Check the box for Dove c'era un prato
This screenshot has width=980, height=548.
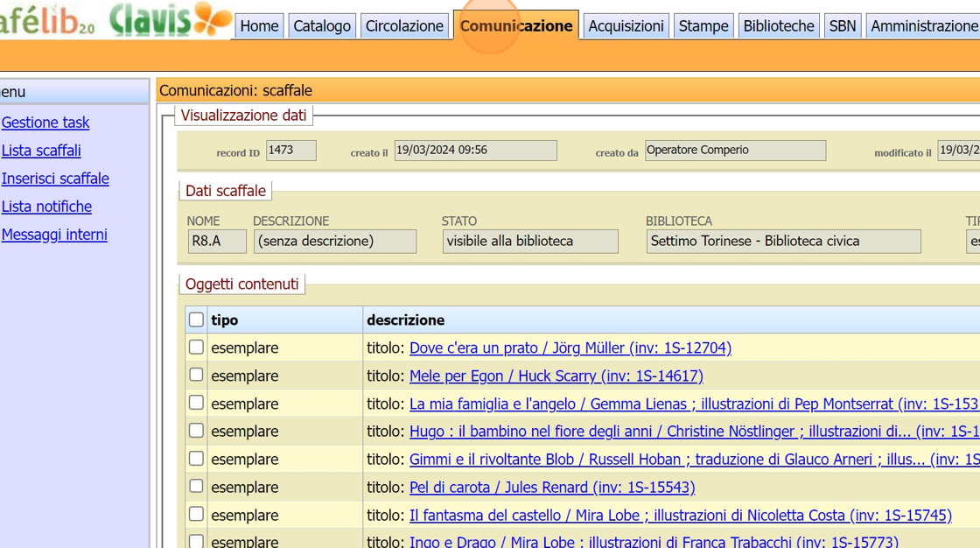(196, 348)
